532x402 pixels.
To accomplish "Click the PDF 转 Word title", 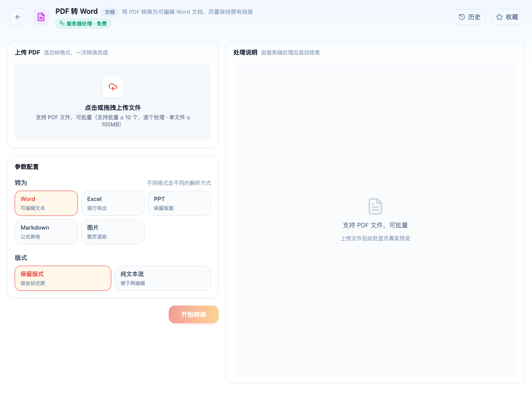I will click(76, 12).
